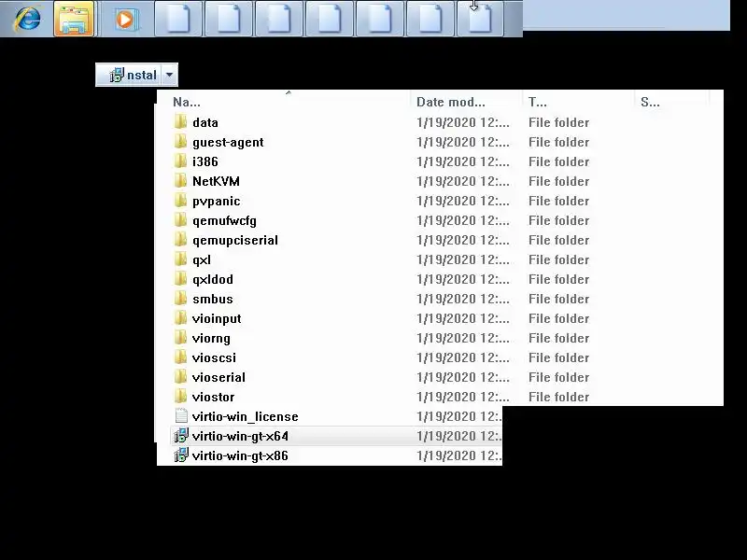The image size is (747, 560).
Task: Select the vioinput folder icon
Action: coord(180,317)
